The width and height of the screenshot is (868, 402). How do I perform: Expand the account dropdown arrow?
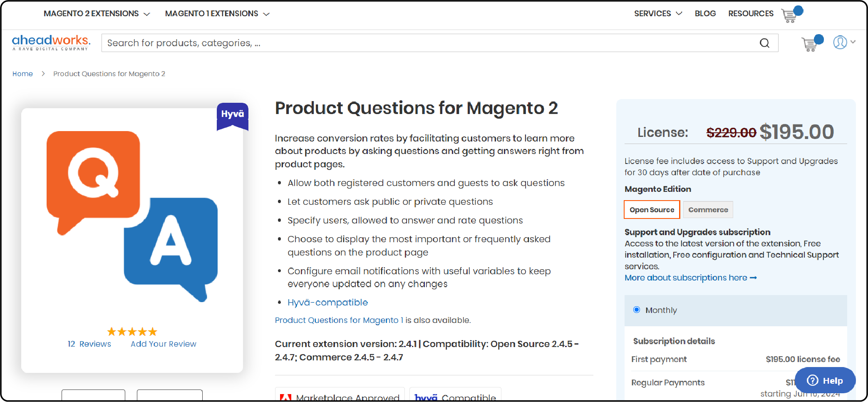coord(853,42)
